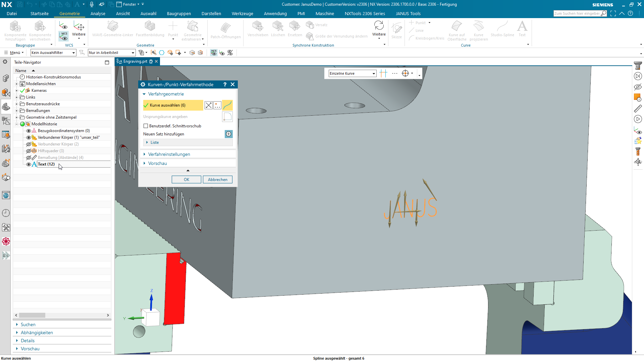Click the search field Zum Suchen hier eingeben

point(577,13)
